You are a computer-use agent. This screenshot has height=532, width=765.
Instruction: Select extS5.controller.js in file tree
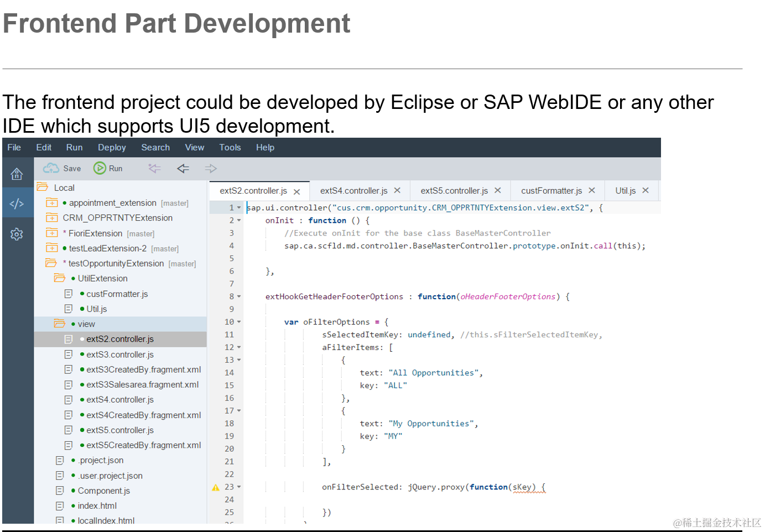point(121,430)
